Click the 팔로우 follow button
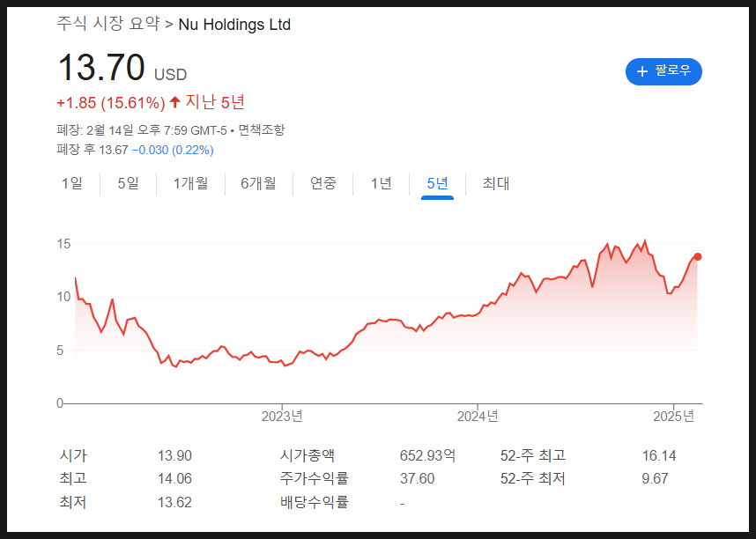 click(x=663, y=71)
